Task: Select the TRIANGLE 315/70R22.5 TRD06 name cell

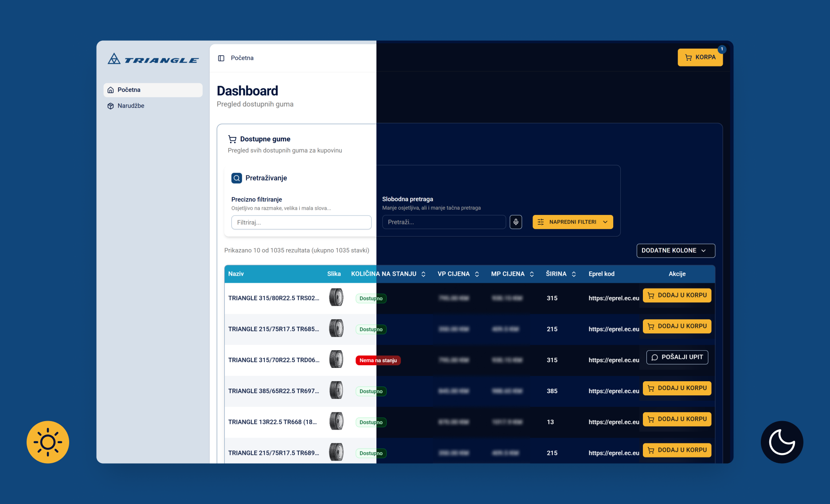Action: (x=274, y=360)
